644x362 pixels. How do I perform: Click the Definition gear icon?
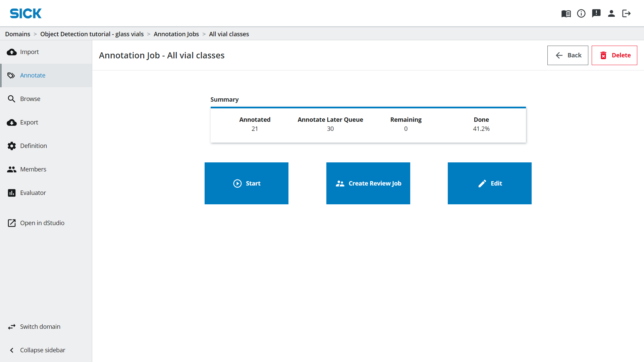click(12, 146)
